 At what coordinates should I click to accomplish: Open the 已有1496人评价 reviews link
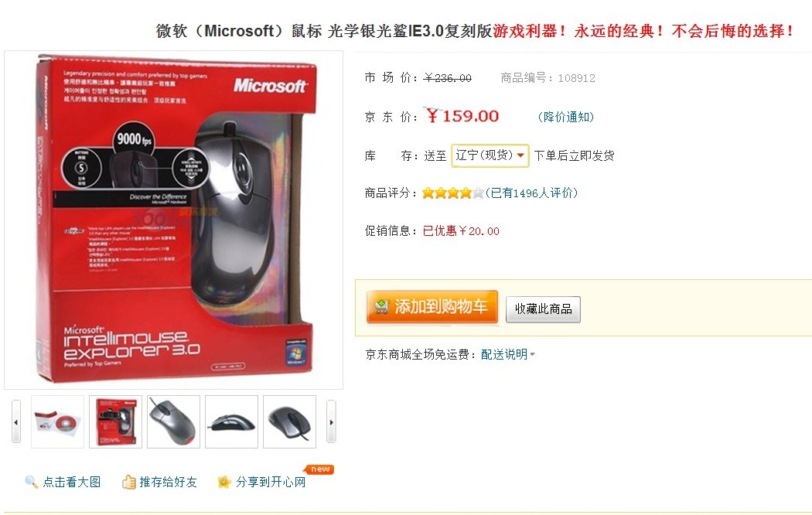(x=532, y=193)
